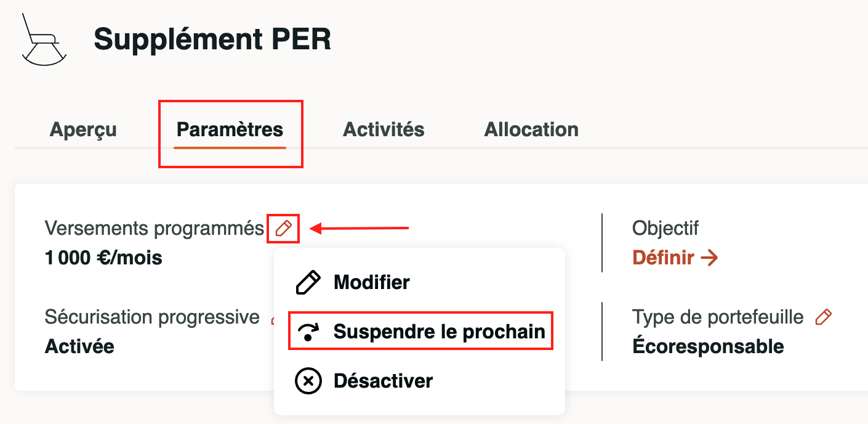868x424 pixels.
Task: Click the Supplément PER heading
Action: 212,39
